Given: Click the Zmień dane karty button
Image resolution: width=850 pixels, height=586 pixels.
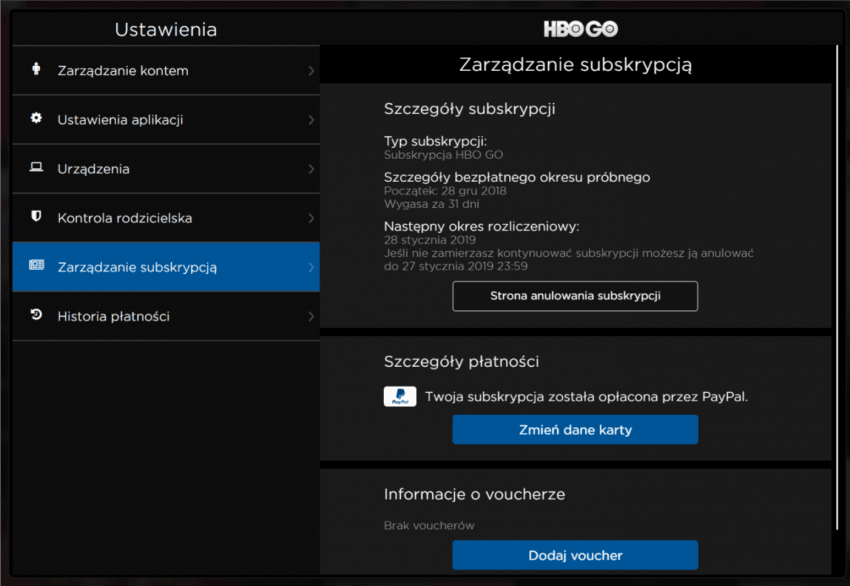Looking at the screenshot, I should [x=575, y=430].
